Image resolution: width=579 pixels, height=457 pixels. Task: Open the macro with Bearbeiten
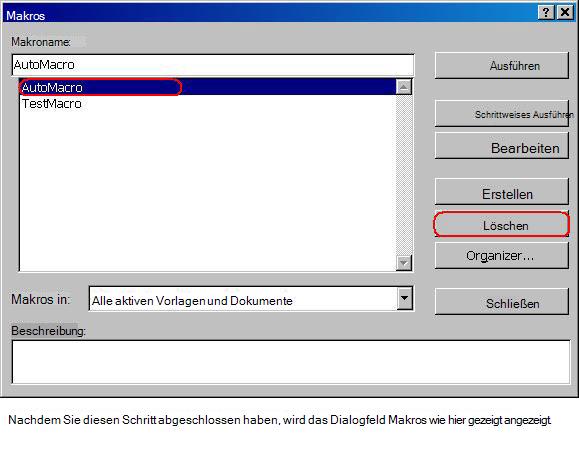tap(501, 146)
